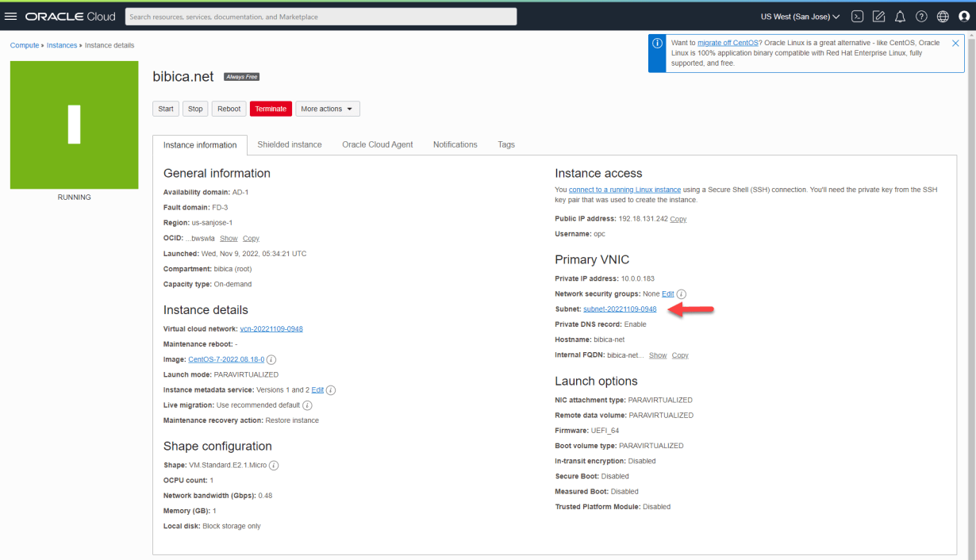Open the subnet-20221109-0948 link
This screenshot has height=560, width=976.
[x=620, y=309]
